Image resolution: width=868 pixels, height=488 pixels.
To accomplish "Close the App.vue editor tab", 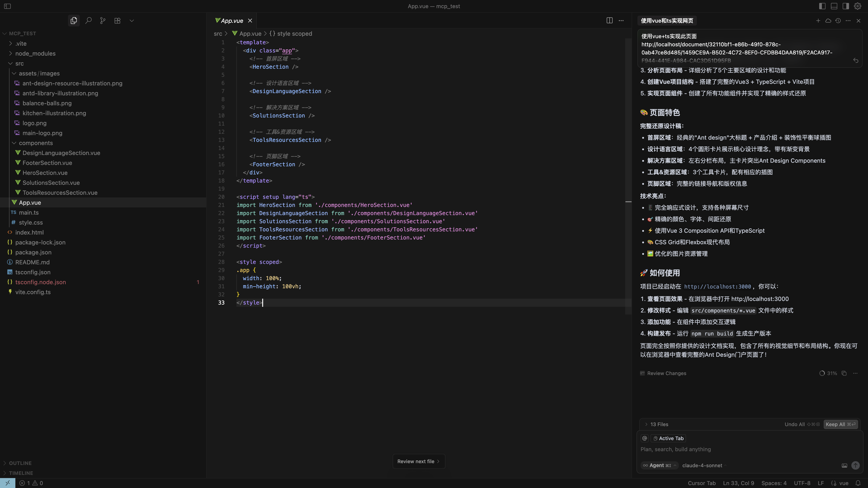I will point(250,21).
